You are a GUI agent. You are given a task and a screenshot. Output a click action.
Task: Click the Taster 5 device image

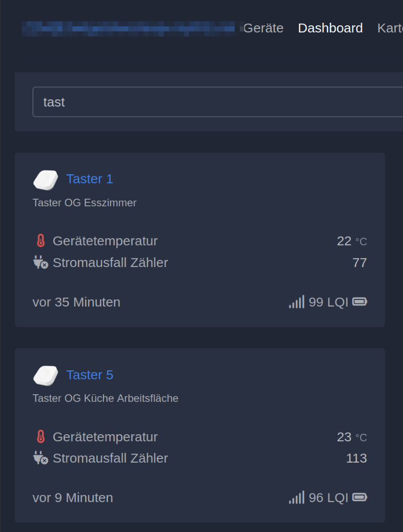tap(46, 375)
